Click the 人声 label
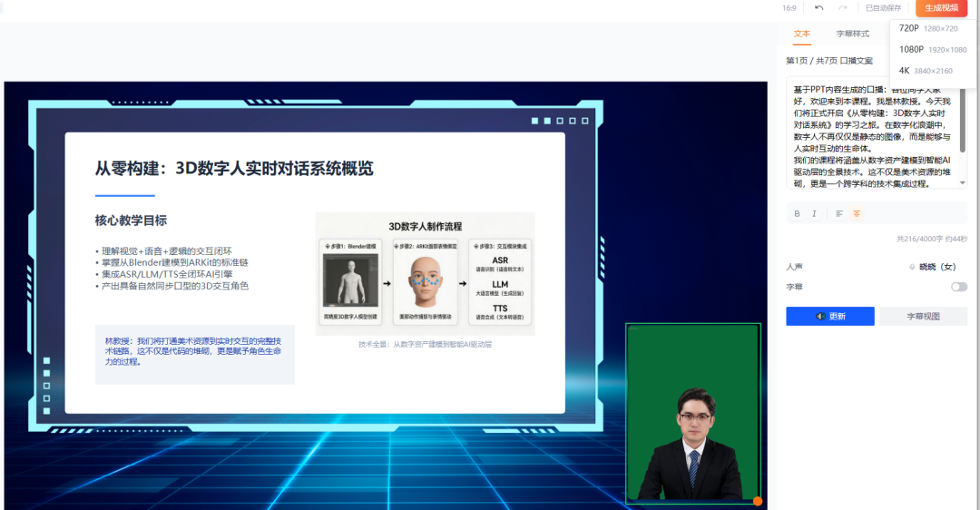 [x=794, y=267]
